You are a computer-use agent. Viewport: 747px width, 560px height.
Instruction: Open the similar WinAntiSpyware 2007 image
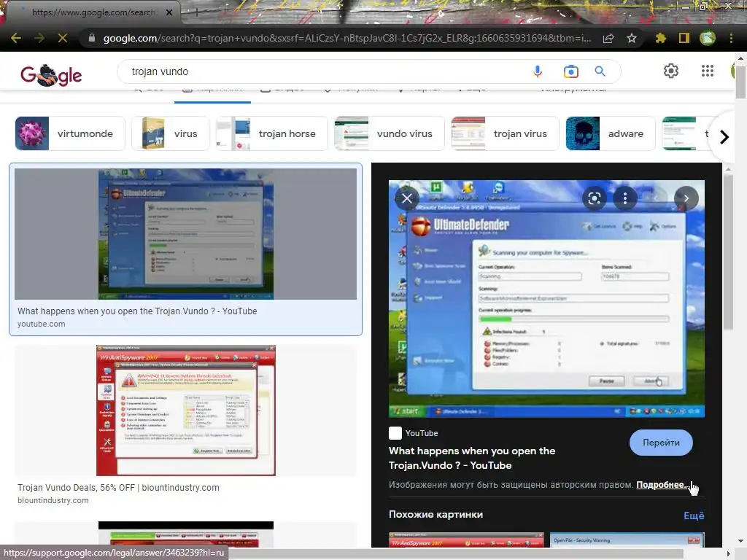(466, 540)
